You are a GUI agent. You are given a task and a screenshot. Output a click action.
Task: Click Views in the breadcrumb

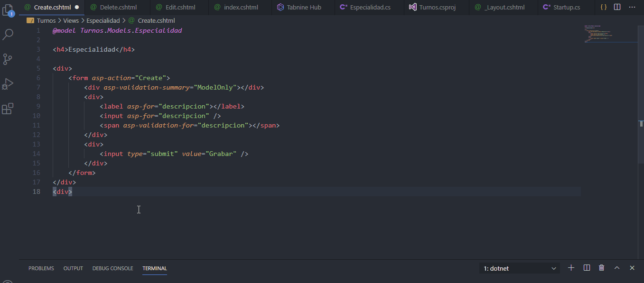click(x=71, y=20)
